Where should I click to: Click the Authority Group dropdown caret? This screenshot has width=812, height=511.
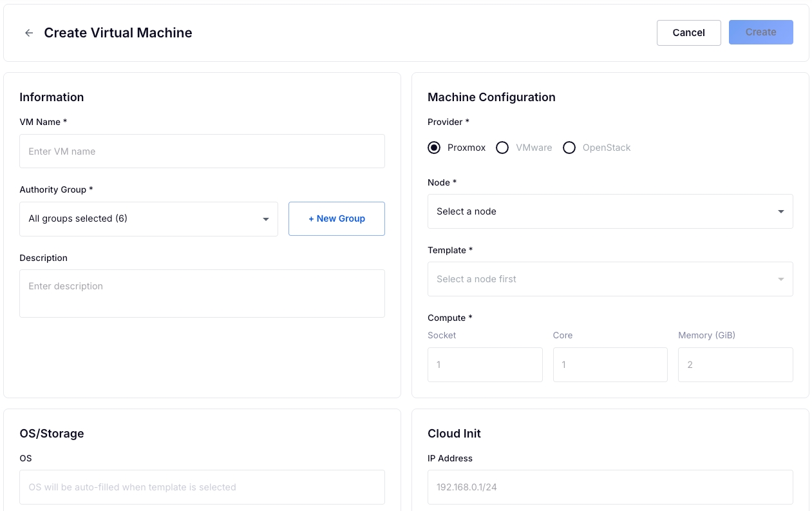point(265,219)
